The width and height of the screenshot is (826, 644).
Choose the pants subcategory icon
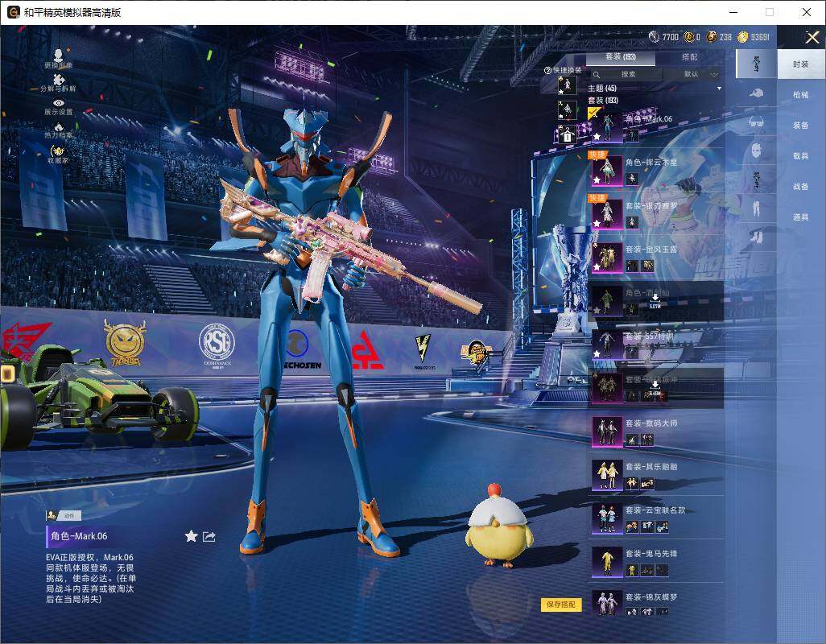click(x=757, y=208)
